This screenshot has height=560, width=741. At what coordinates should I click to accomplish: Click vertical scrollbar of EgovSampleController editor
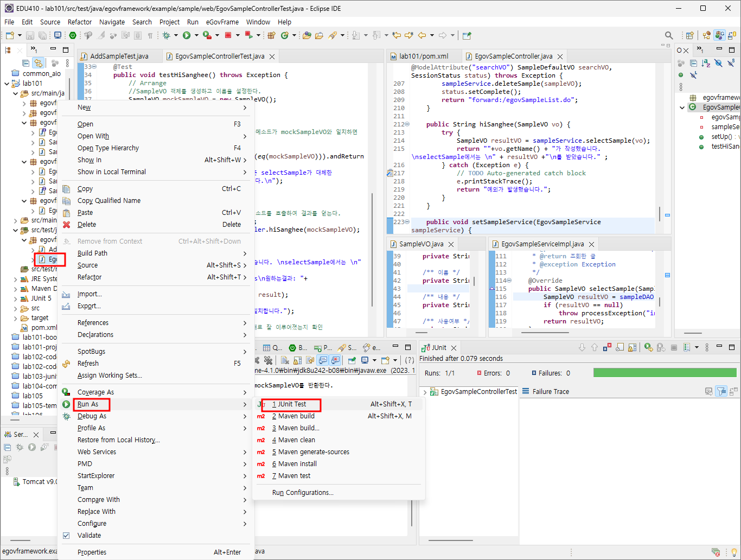point(659,214)
